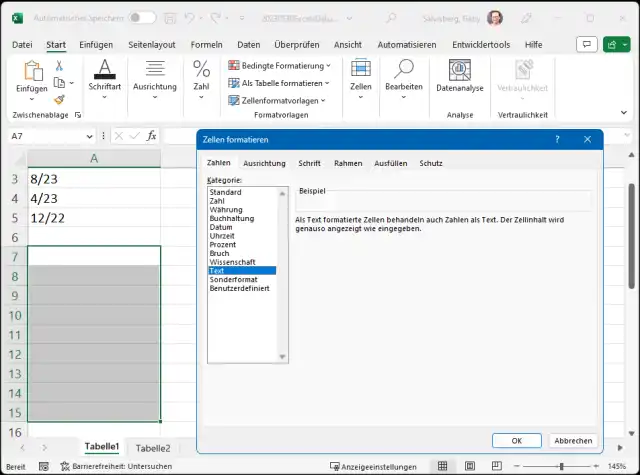Click the Abbrechen button
The width and height of the screenshot is (640, 475).
coord(573,440)
